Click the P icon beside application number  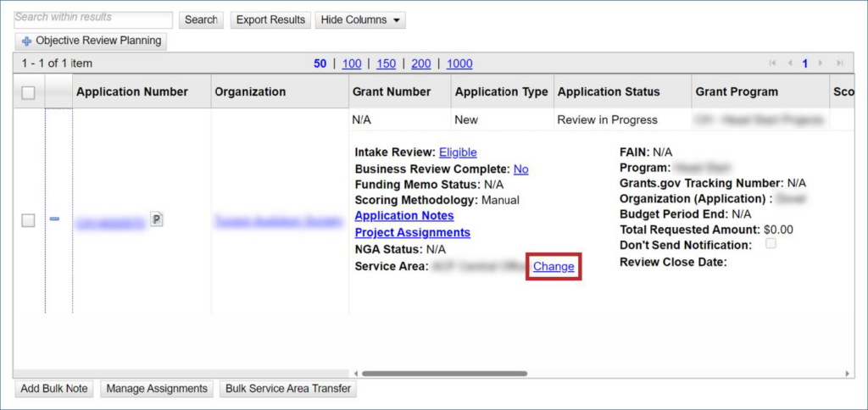pyautogui.click(x=157, y=219)
